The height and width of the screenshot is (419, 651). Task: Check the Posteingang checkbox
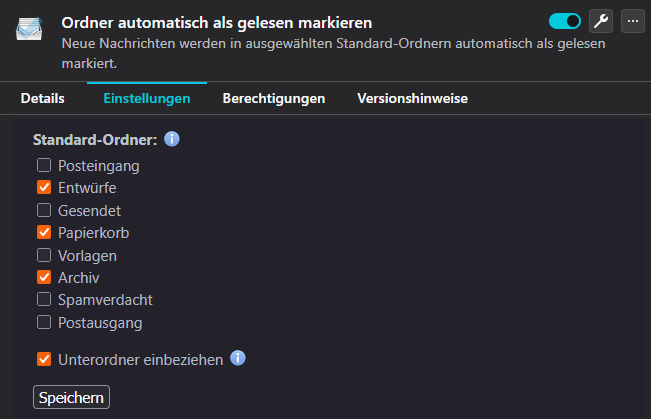pyautogui.click(x=44, y=165)
